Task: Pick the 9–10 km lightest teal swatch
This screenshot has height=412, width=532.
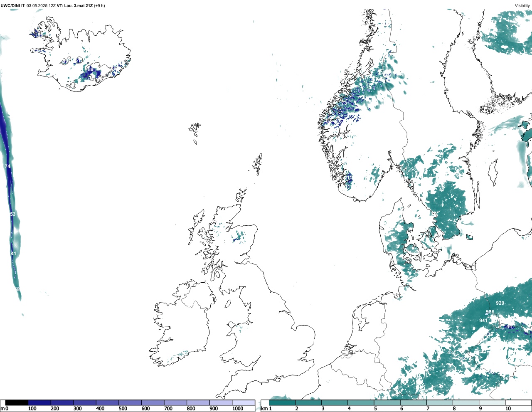Action: click(492, 402)
